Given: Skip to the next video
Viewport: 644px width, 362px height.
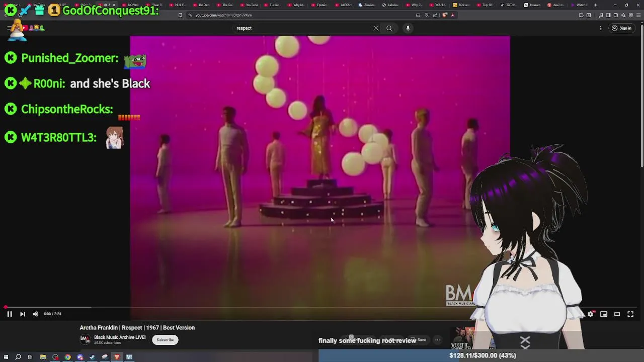Looking at the screenshot, I should click(x=22, y=314).
